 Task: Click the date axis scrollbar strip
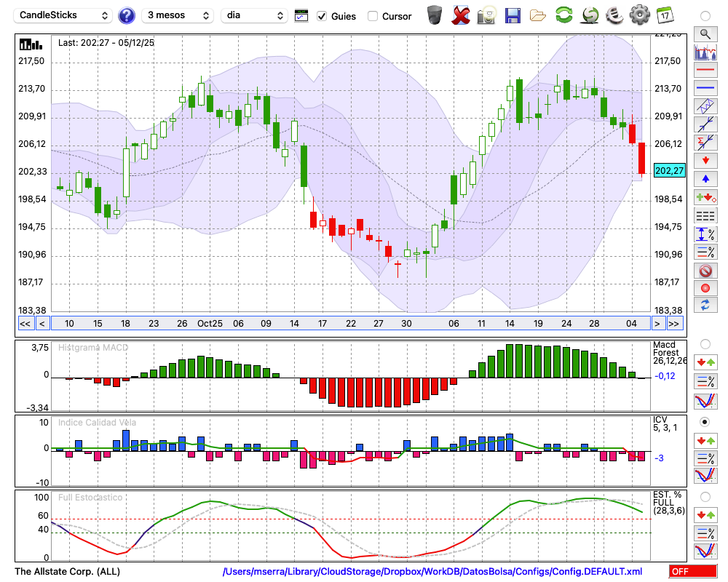click(351, 324)
